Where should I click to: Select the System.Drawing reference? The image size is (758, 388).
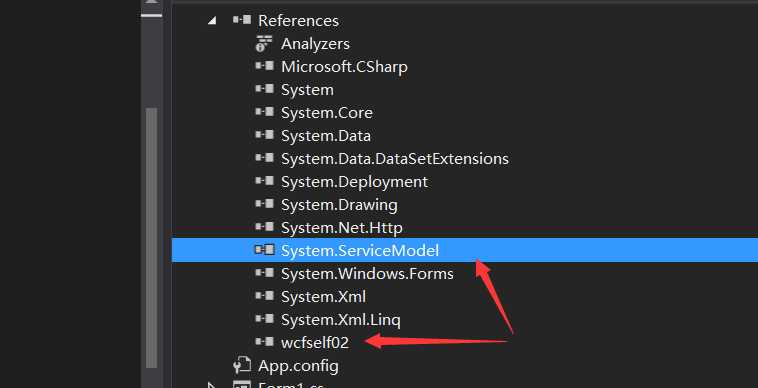tap(339, 205)
